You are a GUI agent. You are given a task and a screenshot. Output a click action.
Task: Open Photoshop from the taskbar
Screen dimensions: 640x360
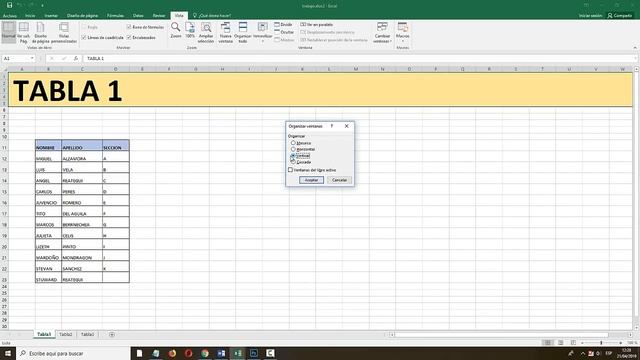tap(253, 353)
